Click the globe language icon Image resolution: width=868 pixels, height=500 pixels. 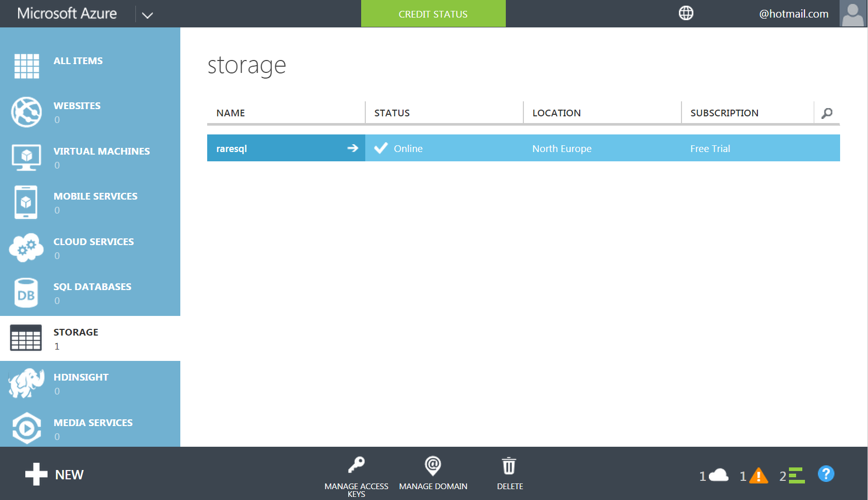click(x=686, y=13)
